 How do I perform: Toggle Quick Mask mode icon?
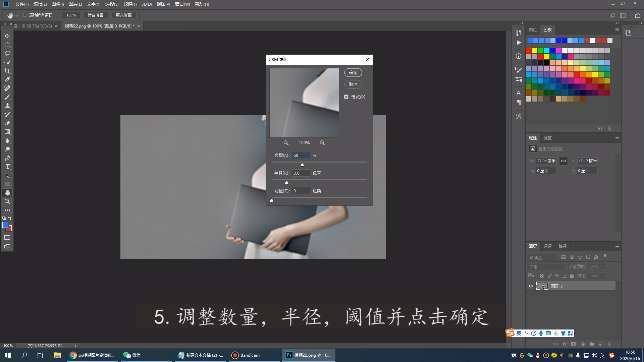7,237
